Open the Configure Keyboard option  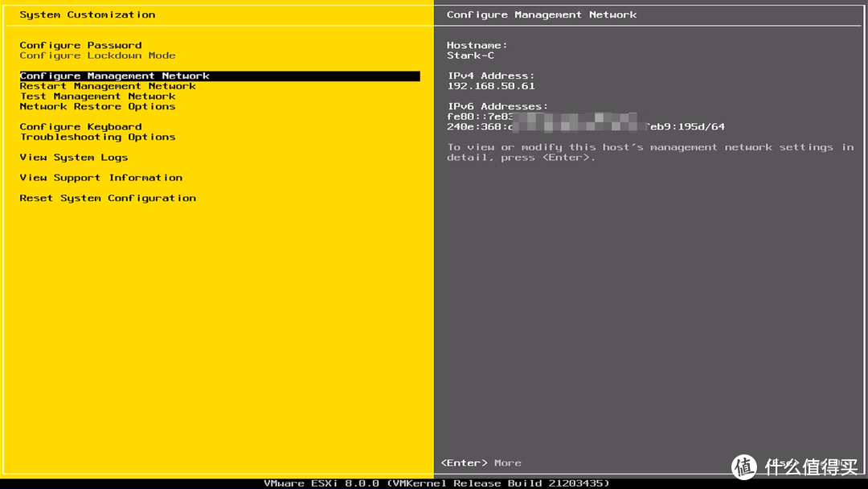tap(80, 126)
